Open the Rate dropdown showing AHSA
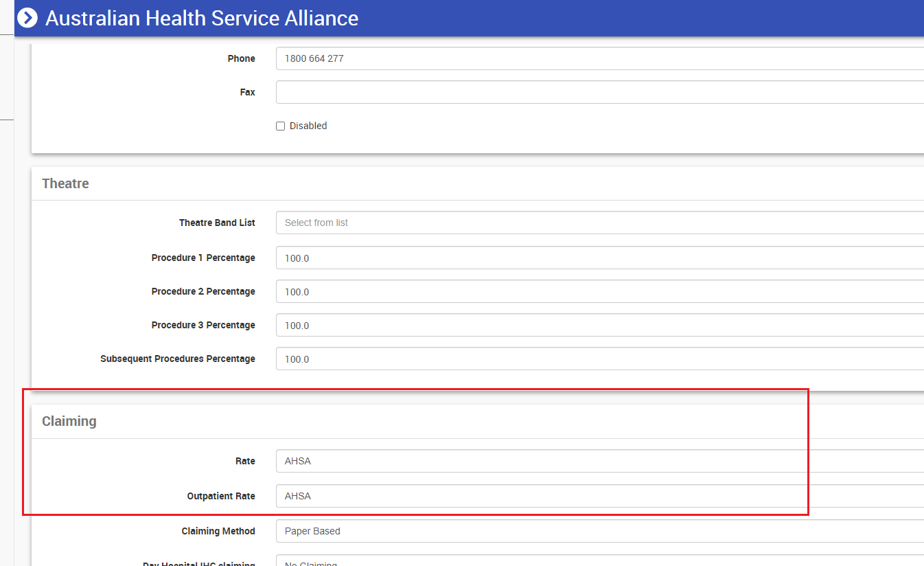Viewport: 924px width, 566px height. 600,461
